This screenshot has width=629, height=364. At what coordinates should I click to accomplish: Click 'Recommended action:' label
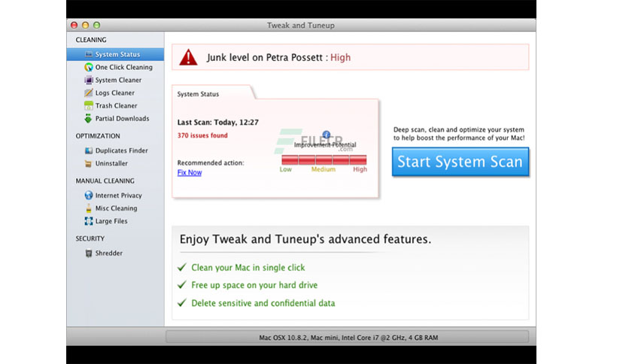(x=211, y=162)
